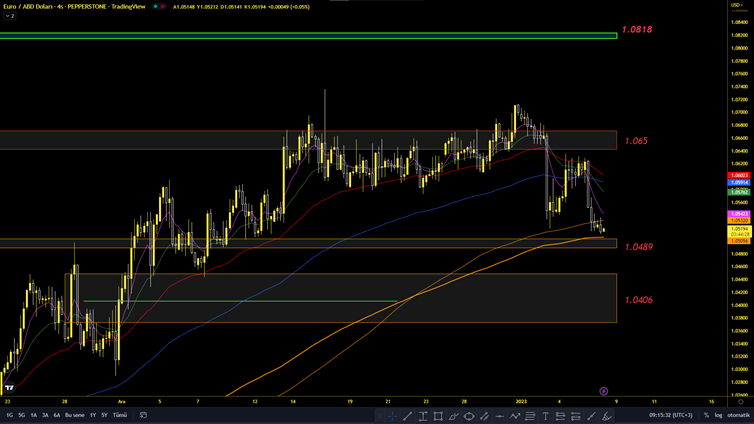Click the red 1.06023 price axis tag
The width and height of the screenshot is (754, 424).
[739, 175]
